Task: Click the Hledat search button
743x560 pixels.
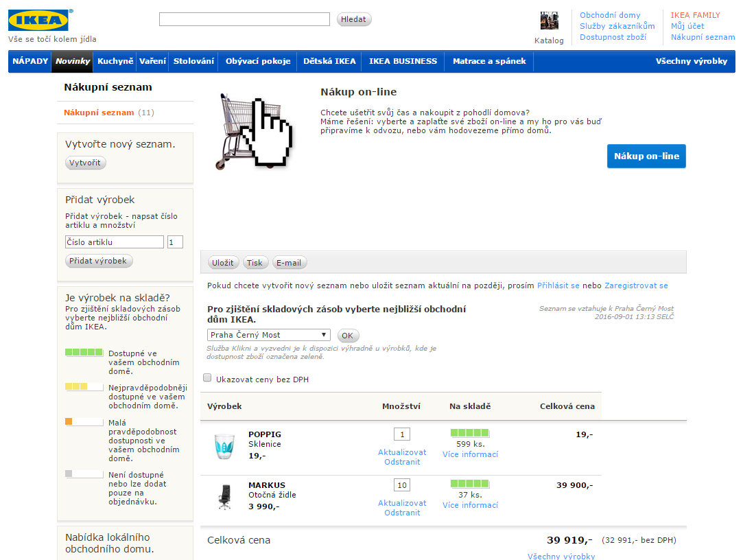Action: pos(354,19)
